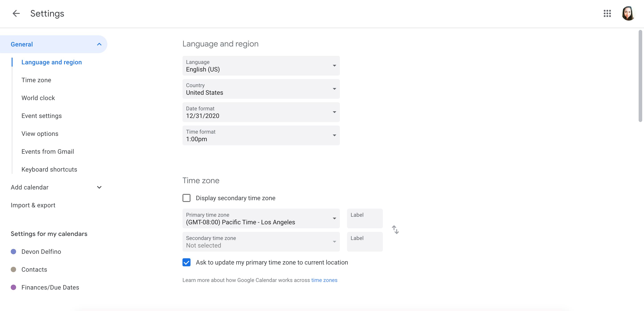Navigate to Event settings section

(42, 115)
